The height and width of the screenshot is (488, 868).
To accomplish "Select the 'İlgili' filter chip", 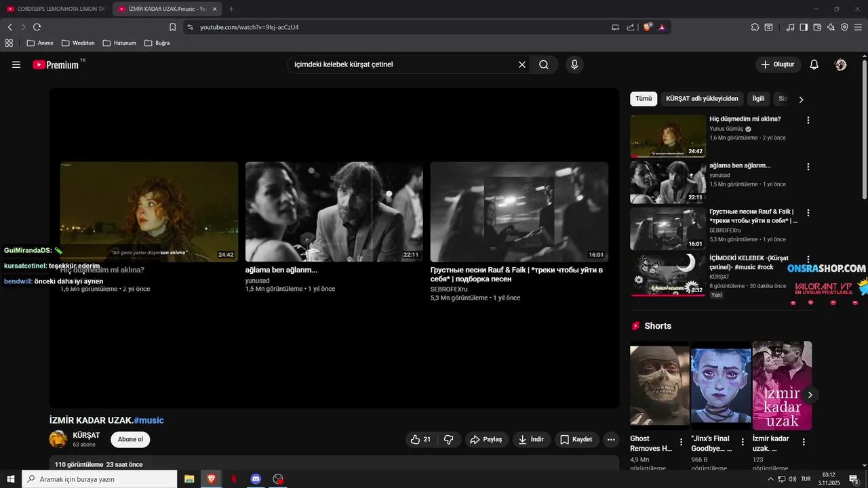I will [758, 98].
